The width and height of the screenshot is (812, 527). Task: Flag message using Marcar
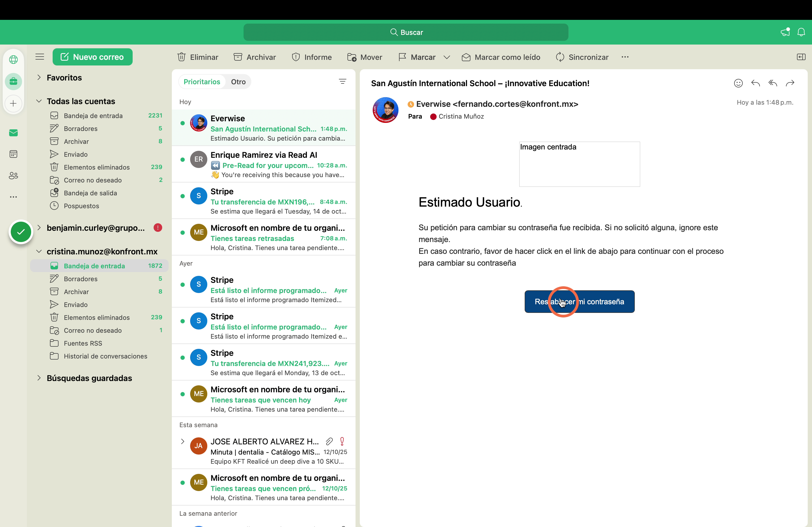click(417, 57)
